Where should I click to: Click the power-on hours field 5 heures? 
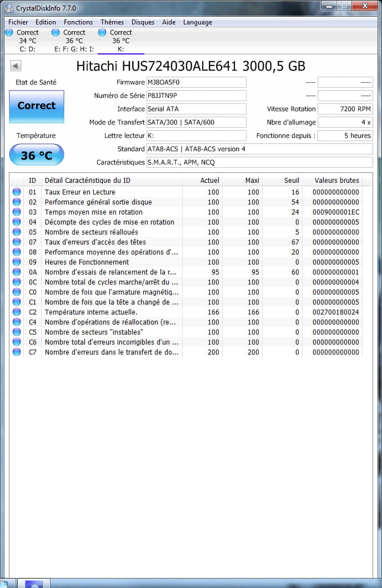click(x=345, y=136)
